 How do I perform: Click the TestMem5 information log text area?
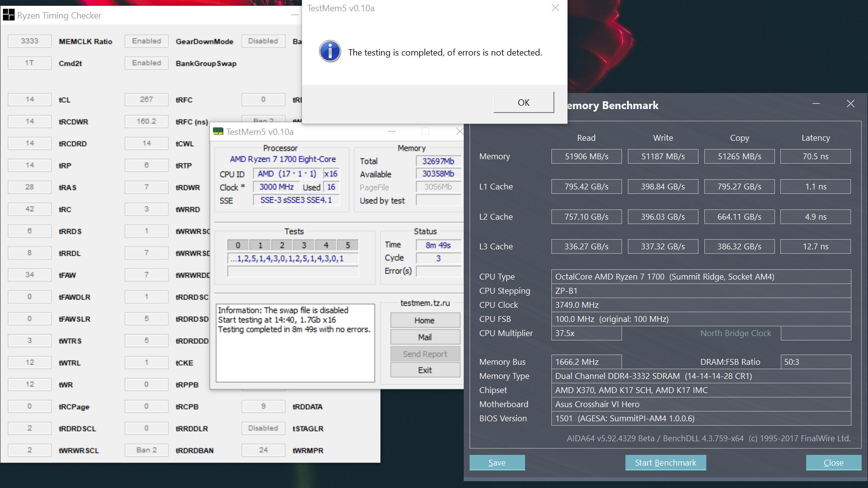(x=295, y=343)
